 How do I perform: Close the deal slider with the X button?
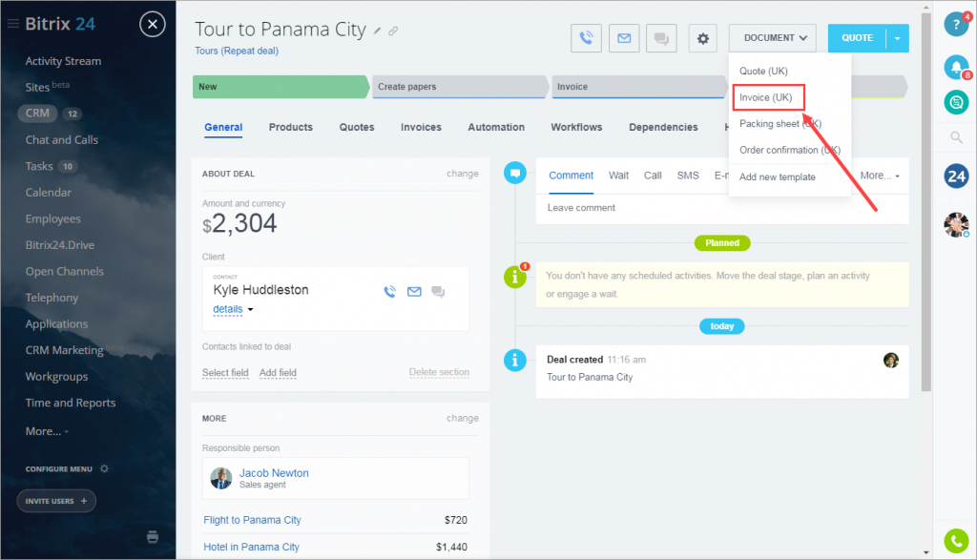[152, 24]
